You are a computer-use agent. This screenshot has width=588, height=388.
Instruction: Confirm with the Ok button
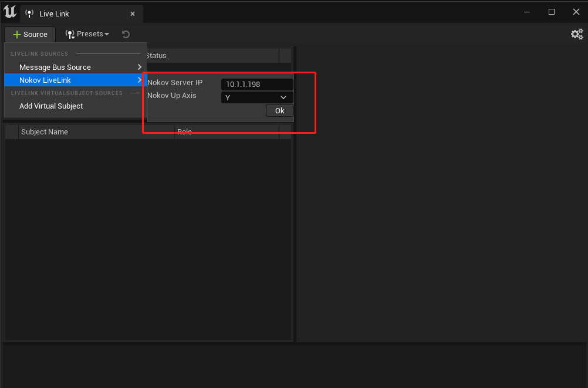[280, 111]
